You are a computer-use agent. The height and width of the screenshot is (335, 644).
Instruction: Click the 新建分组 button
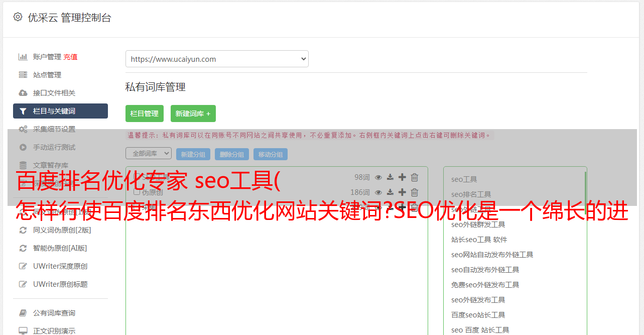coord(193,154)
